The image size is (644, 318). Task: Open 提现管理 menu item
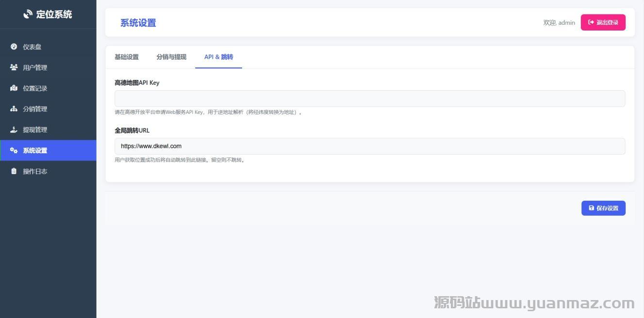(48, 129)
